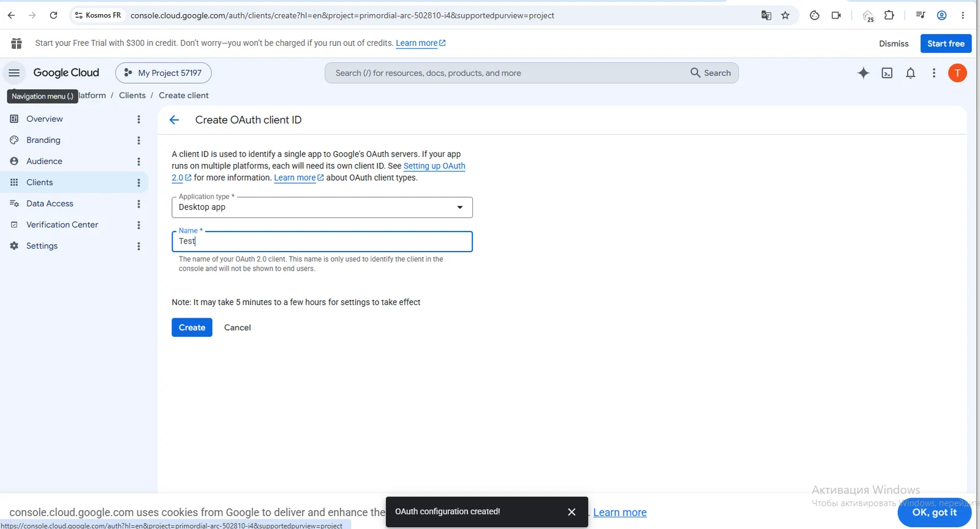
Task: Open Verification Center in sidebar
Action: pyautogui.click(x=62, y=225)
